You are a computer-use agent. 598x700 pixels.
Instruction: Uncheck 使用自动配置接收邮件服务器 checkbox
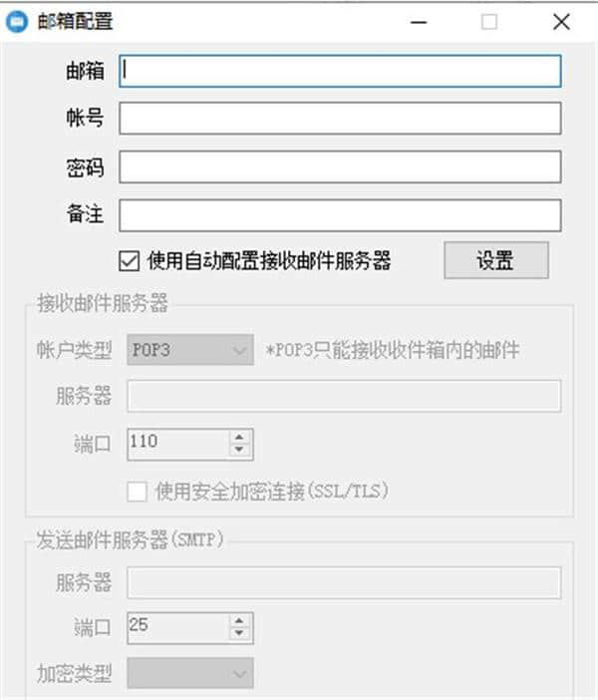pos(129,261)
